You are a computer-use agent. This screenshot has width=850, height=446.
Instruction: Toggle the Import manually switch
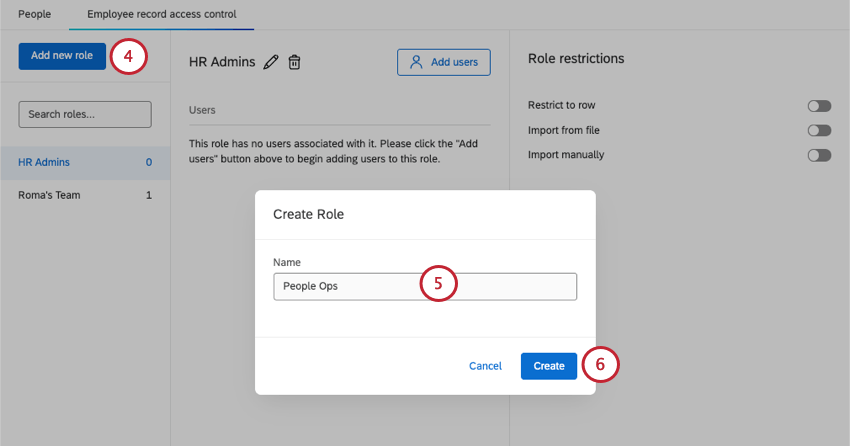tap(819, 155)
